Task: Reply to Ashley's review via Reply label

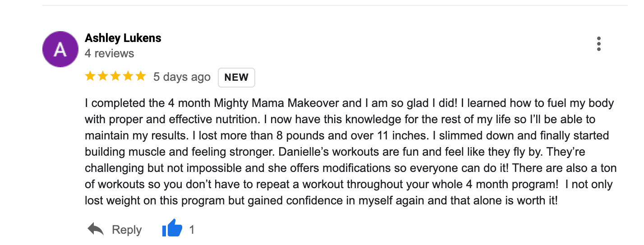Action: tap(127, 230)
